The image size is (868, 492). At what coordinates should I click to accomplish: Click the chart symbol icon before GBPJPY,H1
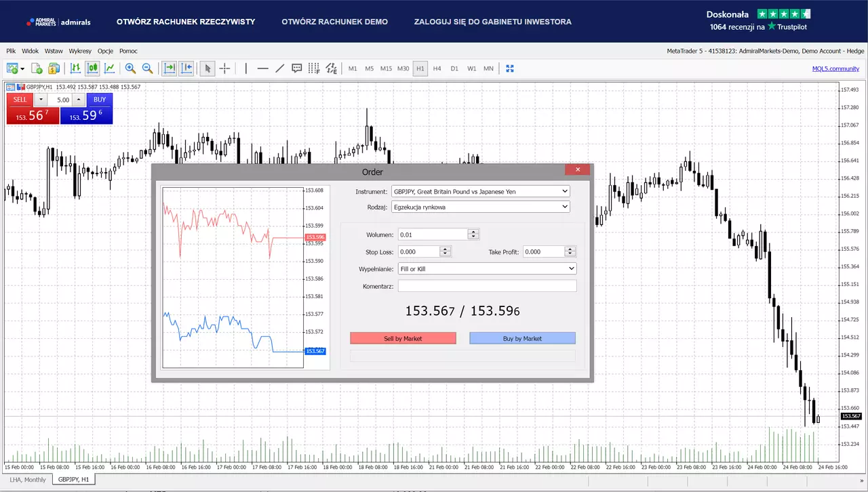[x=10, y=87]
